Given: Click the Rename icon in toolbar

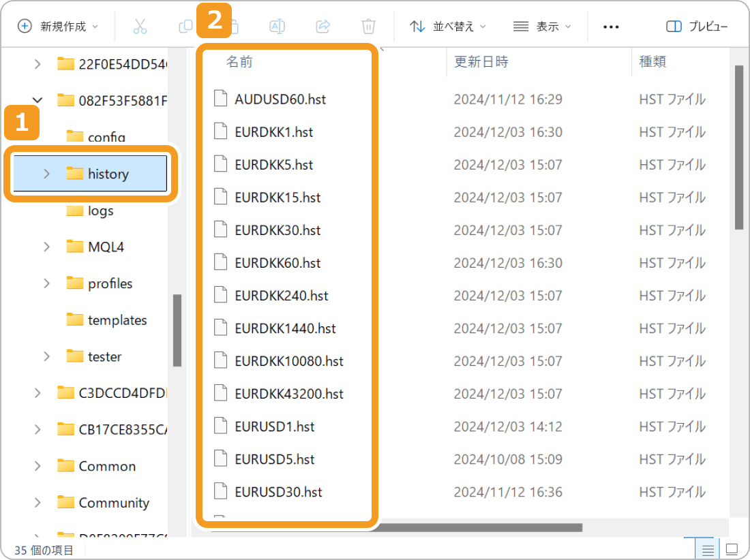Looking at the screenshot, I should 277,27.
